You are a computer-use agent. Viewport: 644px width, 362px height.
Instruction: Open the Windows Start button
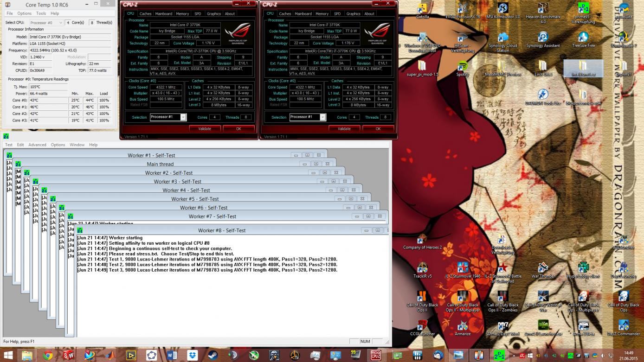point(8,356)
